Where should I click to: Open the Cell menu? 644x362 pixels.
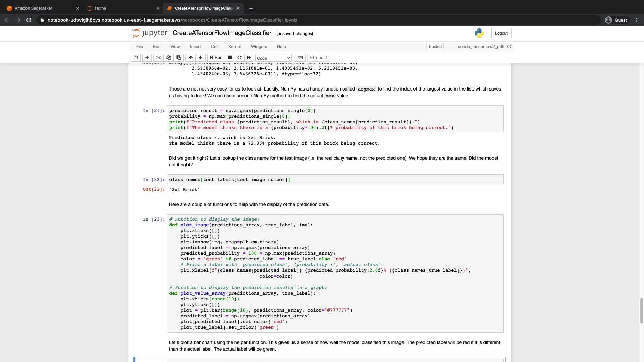coord(214,47)
